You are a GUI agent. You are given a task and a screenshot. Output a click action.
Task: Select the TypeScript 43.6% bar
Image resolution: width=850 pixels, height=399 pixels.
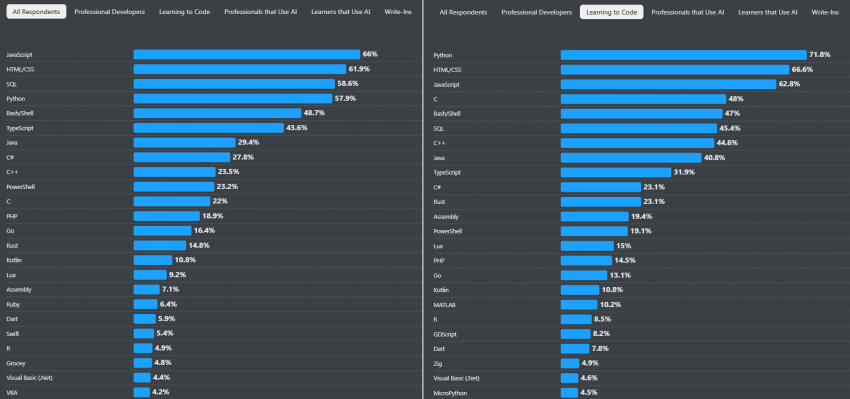209,128
